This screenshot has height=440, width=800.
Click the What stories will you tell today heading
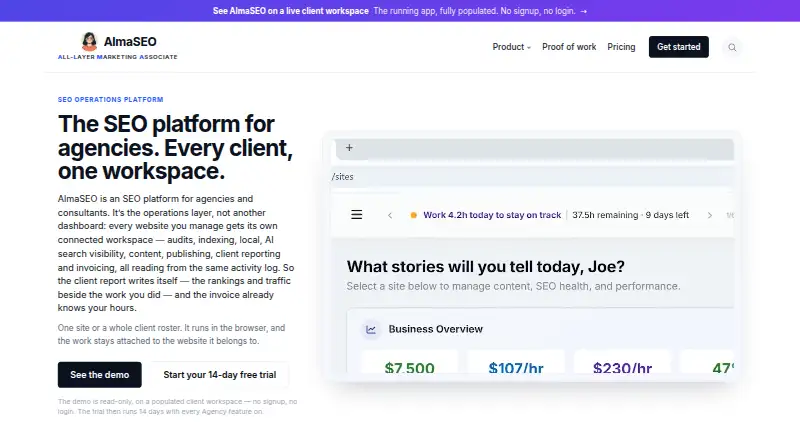(486, 266)
